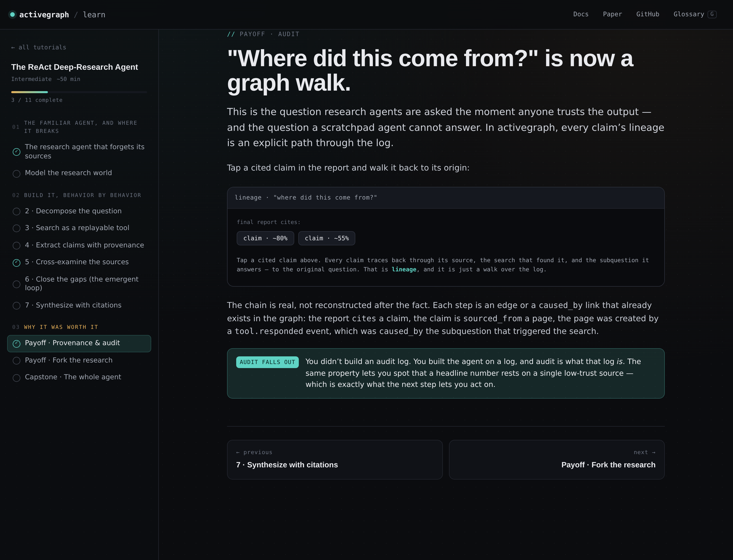Click the activegraph teal logo dot
The height and width of the screenshot is (560, 733).
point(12,14)
